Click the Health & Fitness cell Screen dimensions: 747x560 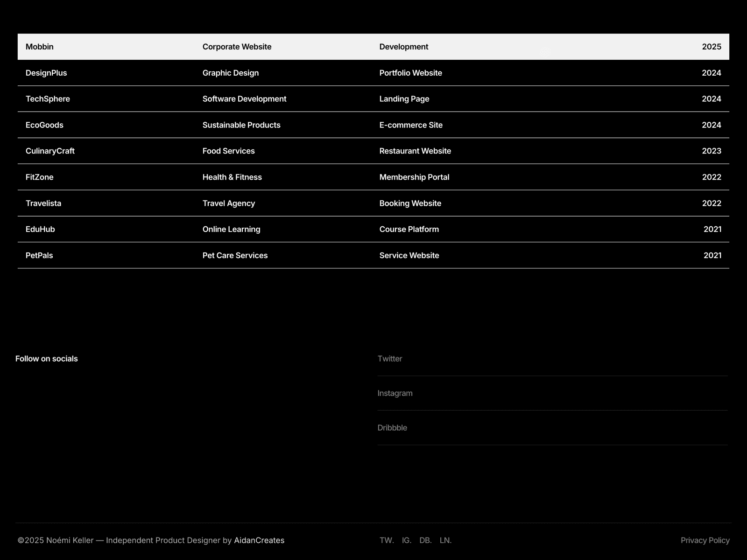point(232,177)
